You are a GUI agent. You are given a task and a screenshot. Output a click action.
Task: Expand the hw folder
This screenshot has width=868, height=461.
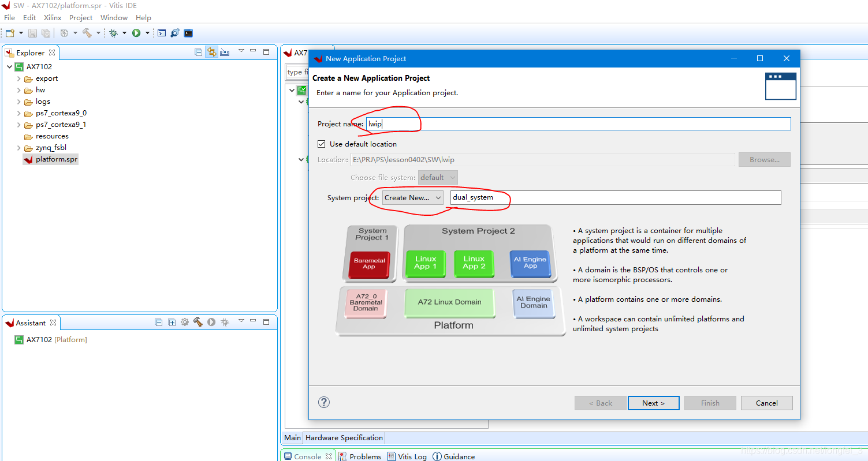point(18,90)
